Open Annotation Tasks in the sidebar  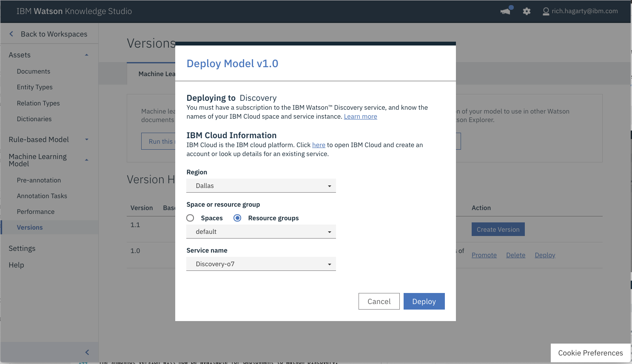tap(42, 196)
